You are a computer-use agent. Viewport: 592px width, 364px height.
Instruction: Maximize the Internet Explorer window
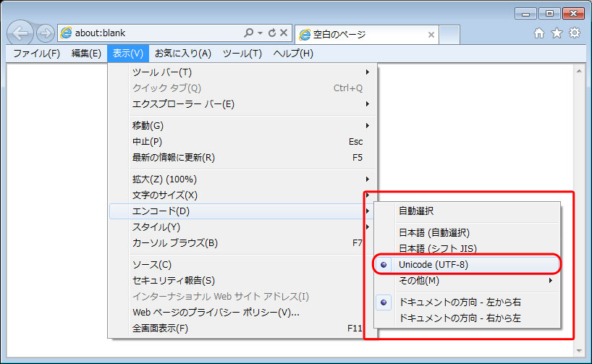coord(549,14)
